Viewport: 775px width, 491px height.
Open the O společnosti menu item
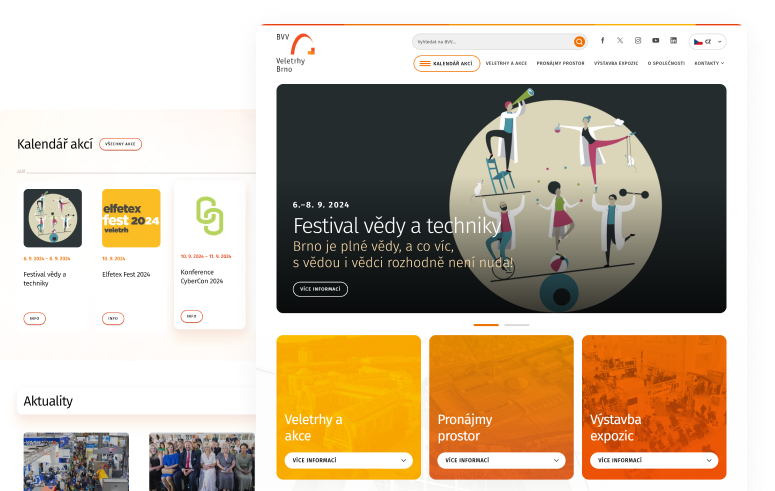coord(666,63)
